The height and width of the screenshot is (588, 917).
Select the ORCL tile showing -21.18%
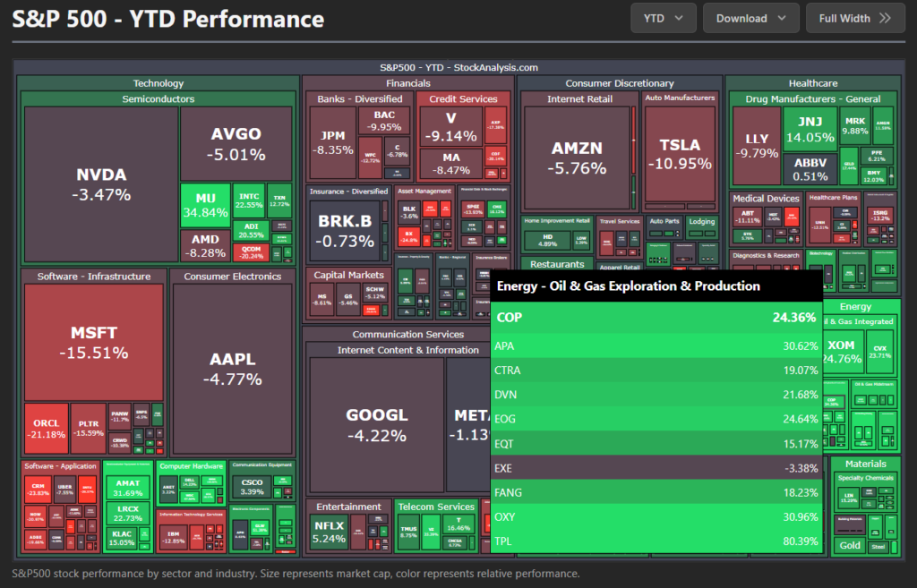[x=47, y=428]
